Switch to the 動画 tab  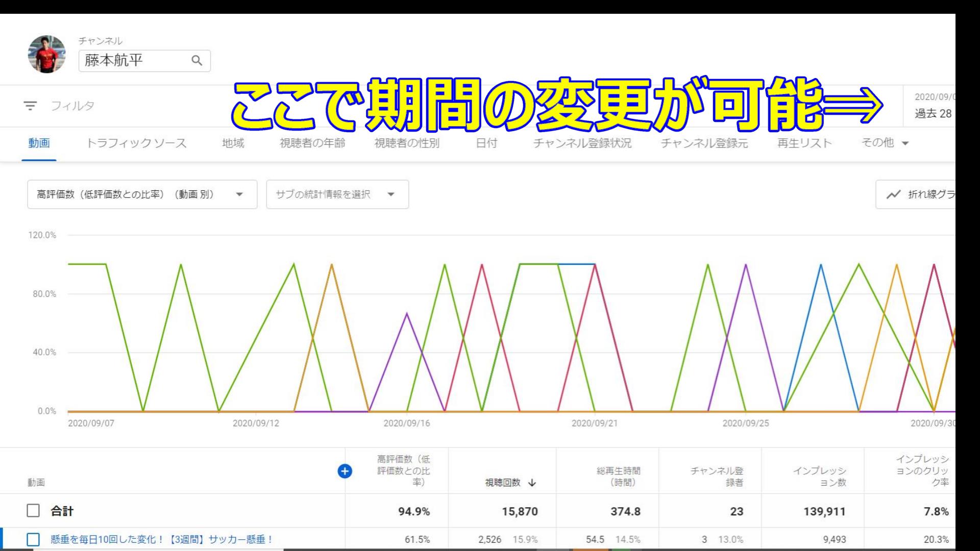[39, 143]
